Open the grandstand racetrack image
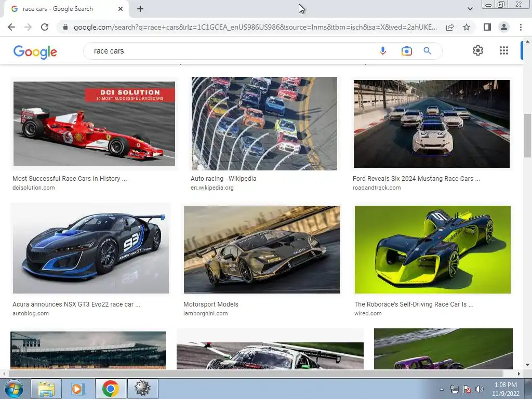Image resolution: width=532 pixels, height=399 pixels. tap(88, 350)
